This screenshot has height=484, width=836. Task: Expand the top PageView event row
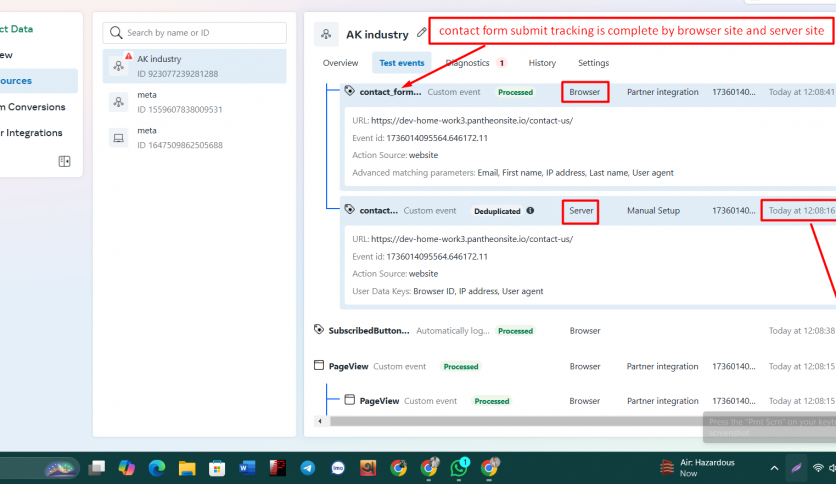[x=573, y=366]
